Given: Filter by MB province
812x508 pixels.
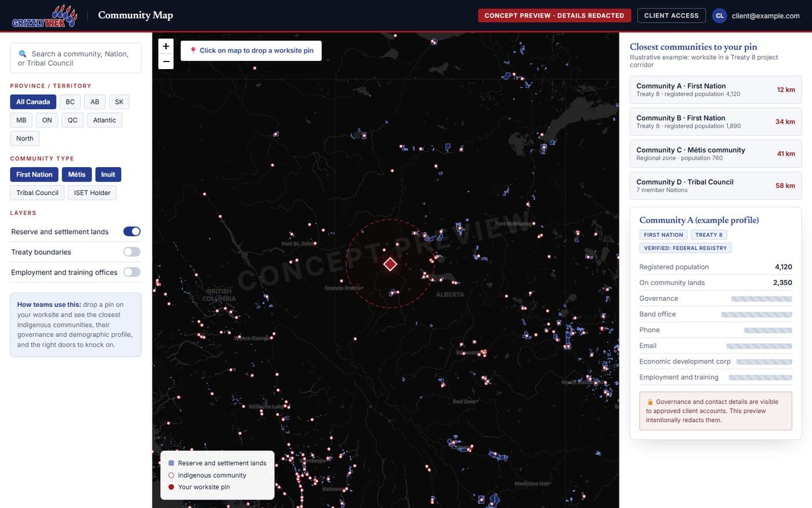Looking at the screenshot, I should pos(21,120).
